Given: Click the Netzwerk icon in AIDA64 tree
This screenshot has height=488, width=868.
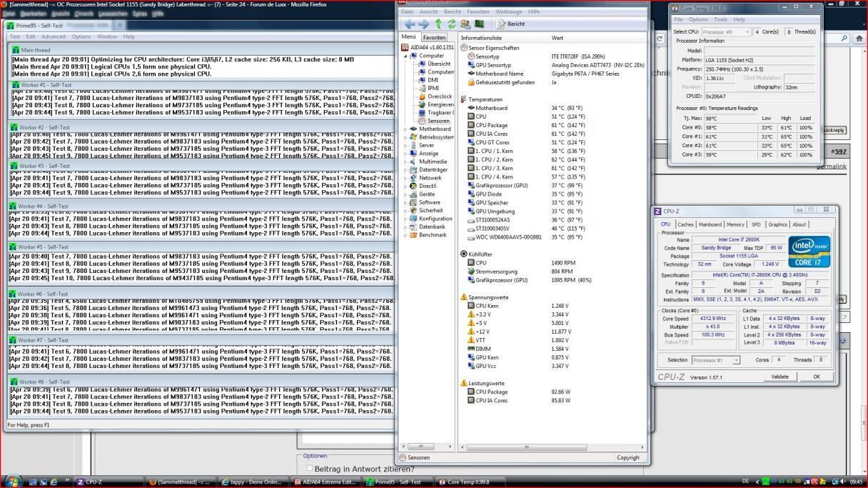Looking at the screenshot, I should point(413,178).
